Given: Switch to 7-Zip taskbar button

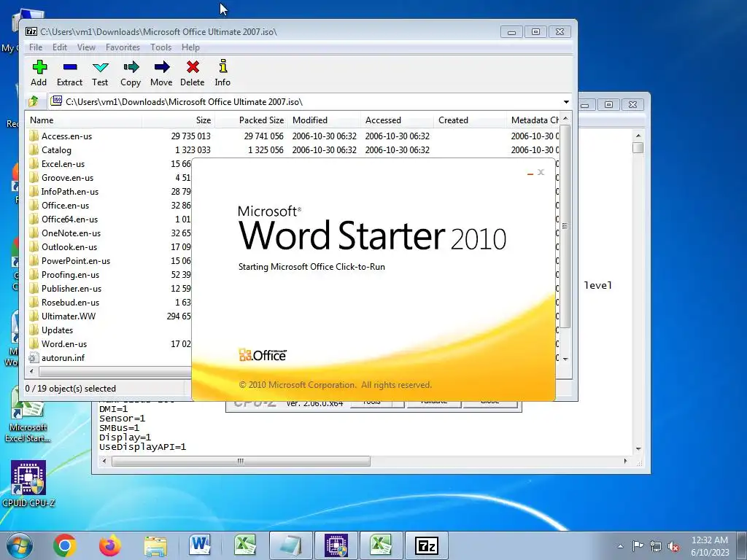Looking at the screenshot, I should pos(426,545).
